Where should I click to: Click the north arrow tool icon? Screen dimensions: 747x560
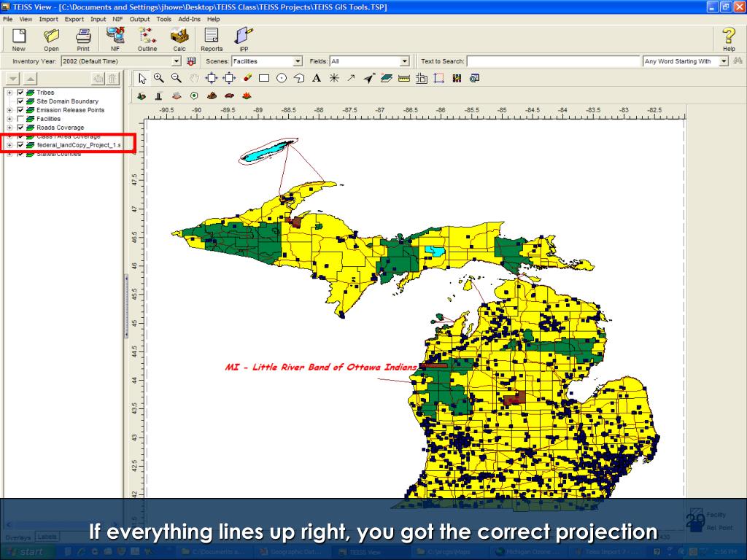pos(368,78)
